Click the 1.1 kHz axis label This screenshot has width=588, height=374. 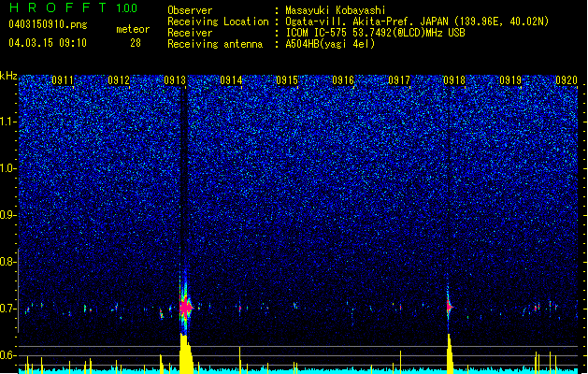pyautogui.click(x=7, y=122)
